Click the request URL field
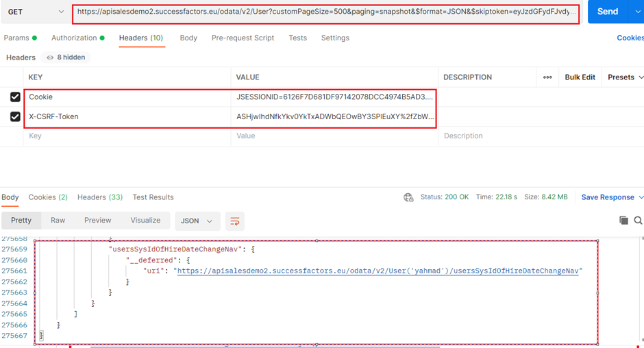 coord(325,12)
